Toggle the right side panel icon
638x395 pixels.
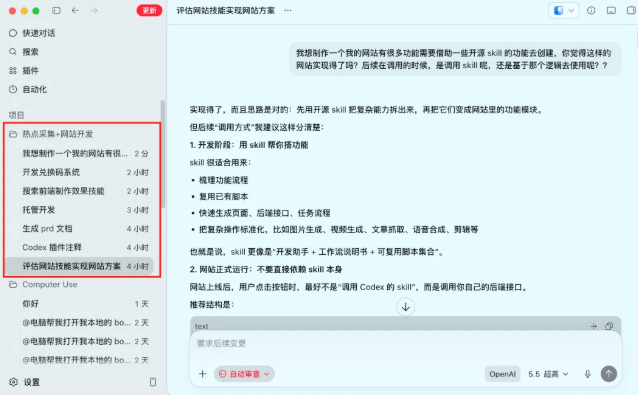[631, 11]
